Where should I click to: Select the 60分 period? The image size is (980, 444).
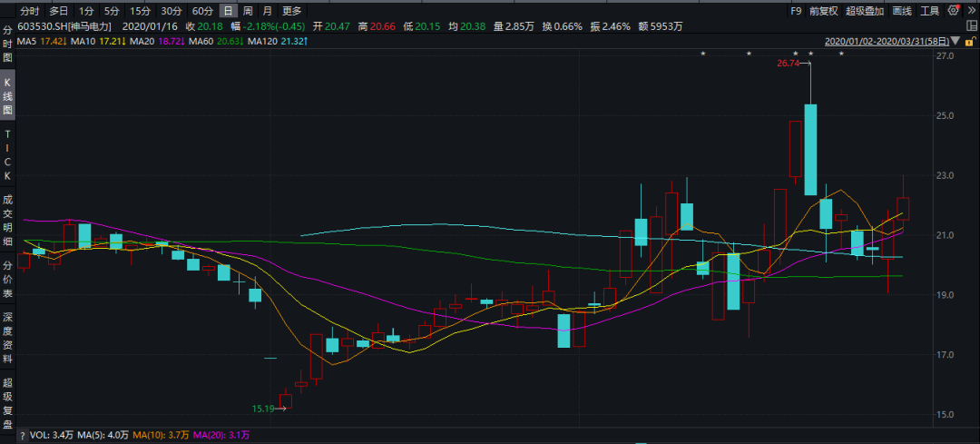click(201, 11)
